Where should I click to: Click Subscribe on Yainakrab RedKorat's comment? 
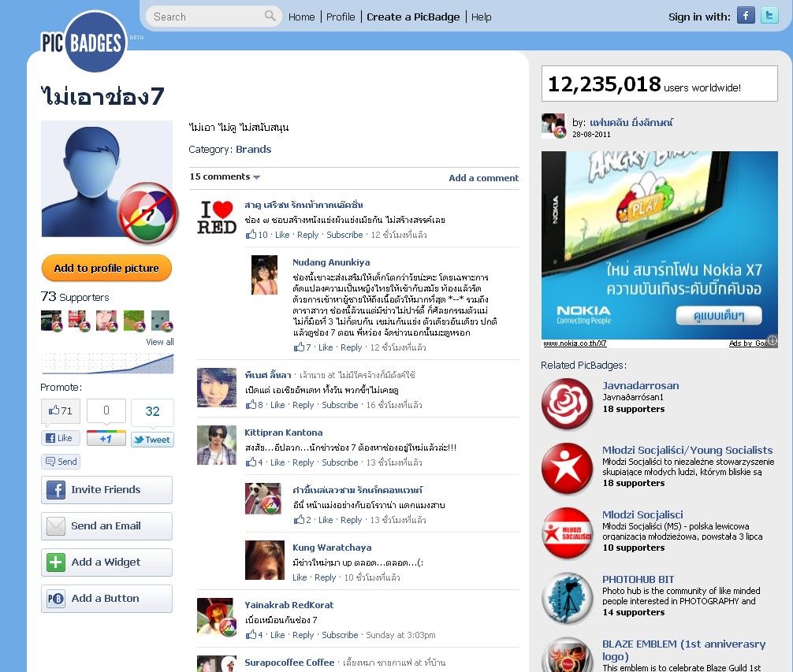click(x=340, y=635)
